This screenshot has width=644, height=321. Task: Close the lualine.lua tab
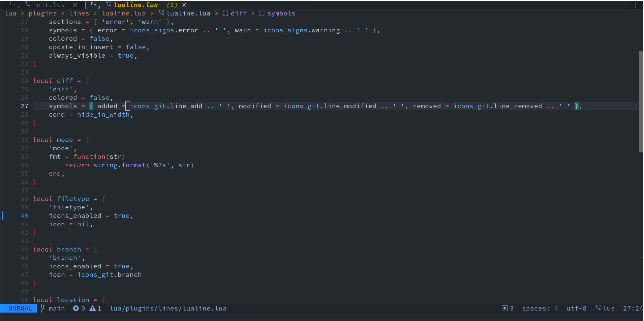pyautogui.click(x=184, y=5)
